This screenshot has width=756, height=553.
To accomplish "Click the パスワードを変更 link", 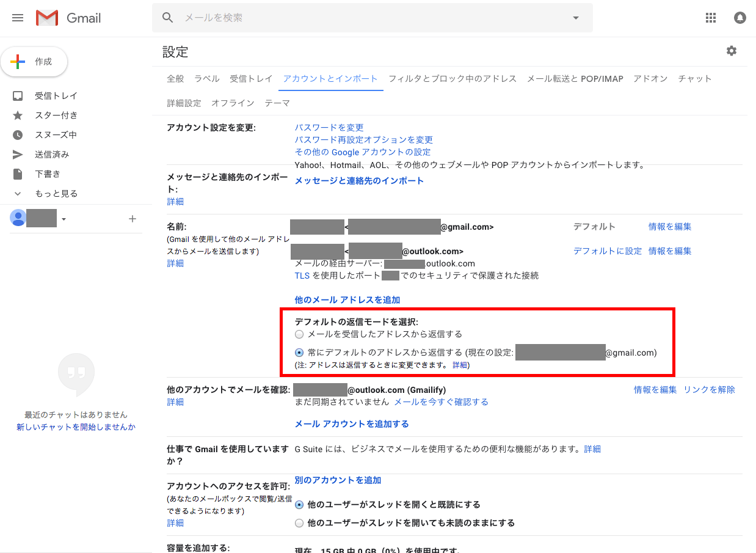I will pyautogui.click(x=329, y=128).
